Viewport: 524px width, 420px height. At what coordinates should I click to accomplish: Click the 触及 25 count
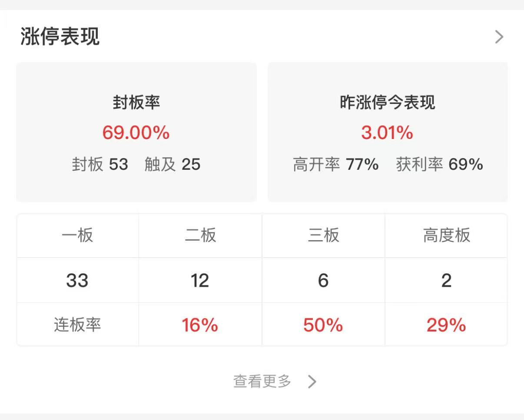[172, 165]
